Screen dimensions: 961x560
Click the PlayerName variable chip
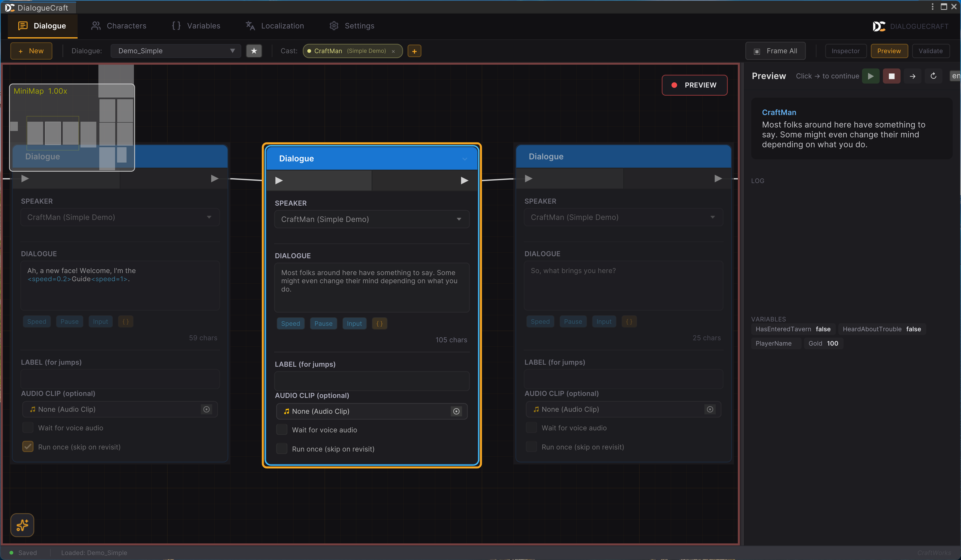[776, 344]
